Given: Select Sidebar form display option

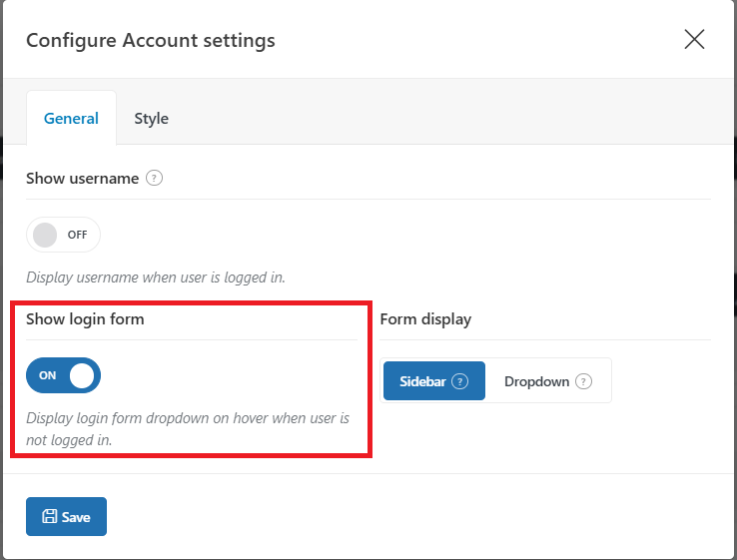Looking at the screenshot, I should click(x=433, y=381).
